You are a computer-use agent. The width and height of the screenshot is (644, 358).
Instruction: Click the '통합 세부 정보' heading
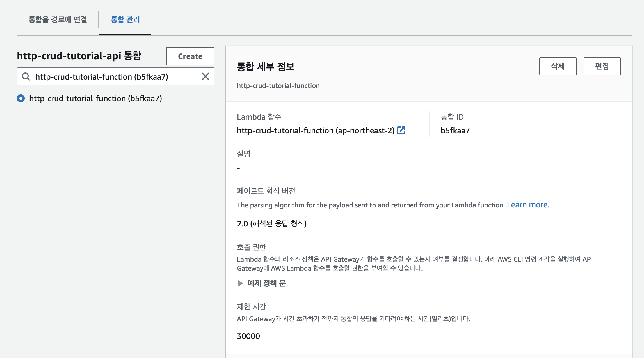(x=266, y=67)
